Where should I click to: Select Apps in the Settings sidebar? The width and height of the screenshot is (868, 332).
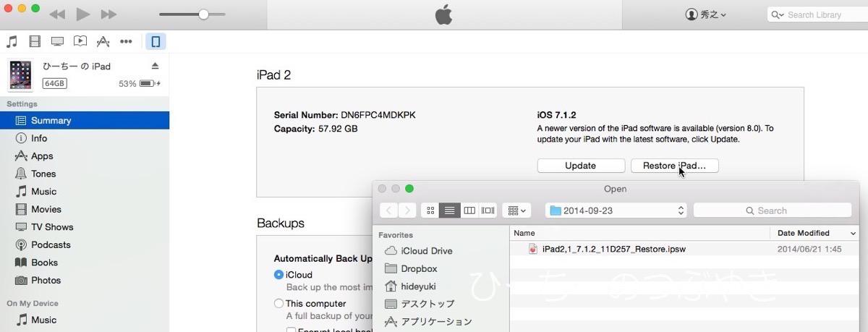(x=85, y=156)
